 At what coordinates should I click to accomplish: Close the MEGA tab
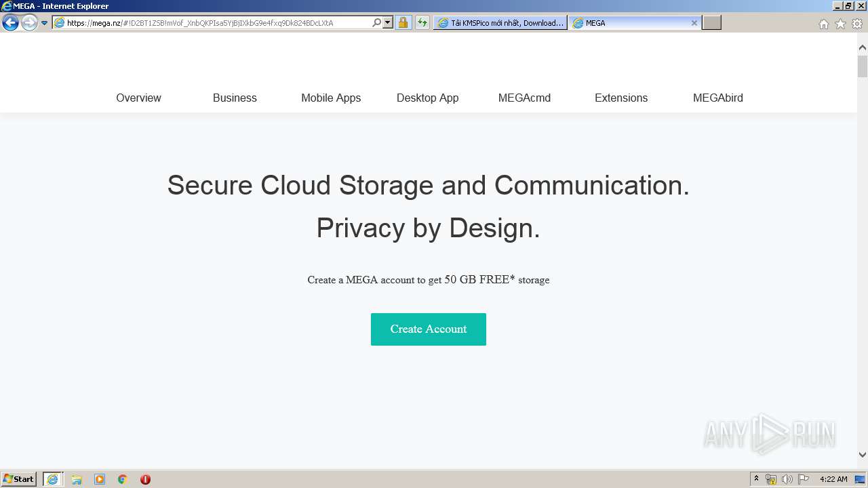(694, 23)
